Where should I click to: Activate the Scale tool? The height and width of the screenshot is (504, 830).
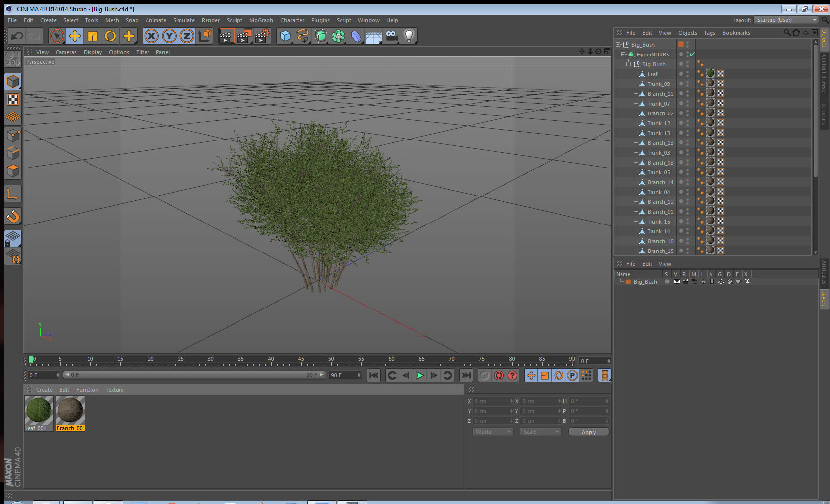92,36
